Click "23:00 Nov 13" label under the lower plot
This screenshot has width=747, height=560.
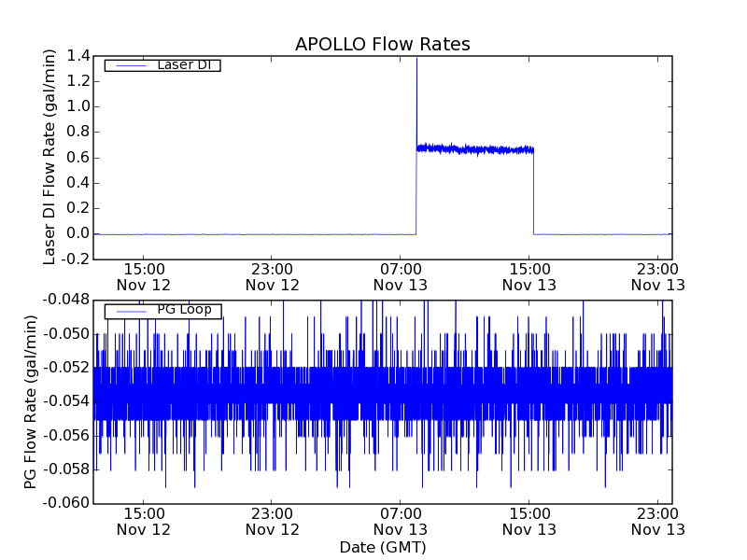point(657,521)
